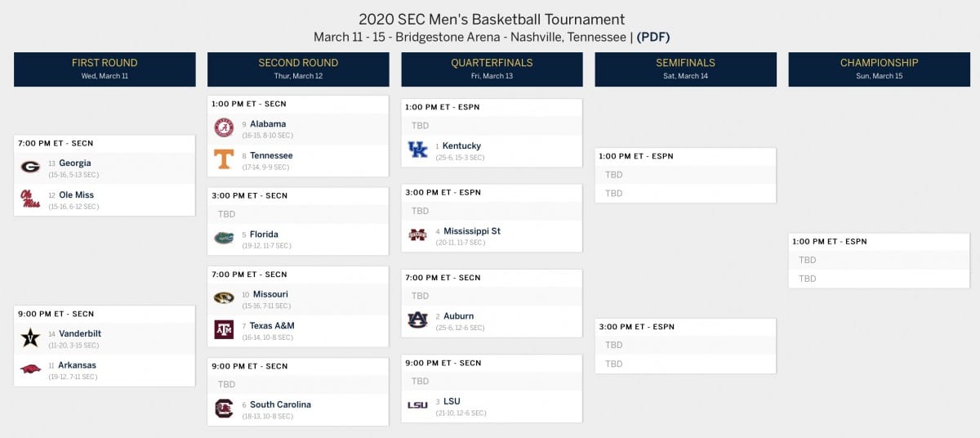Click the Alabama Crimson Tide logo
This screenshot has height=438, width=980.
pyautogui.click(x=224, y=127)
